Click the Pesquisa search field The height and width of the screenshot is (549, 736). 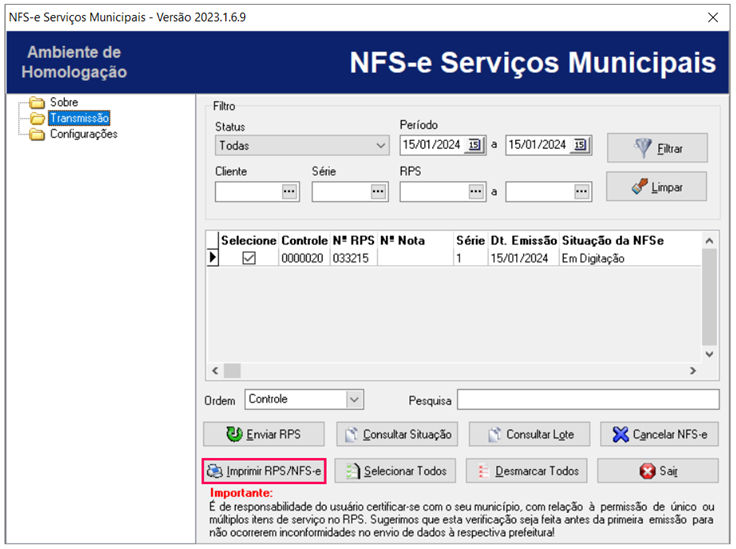(x=587, y=400)
